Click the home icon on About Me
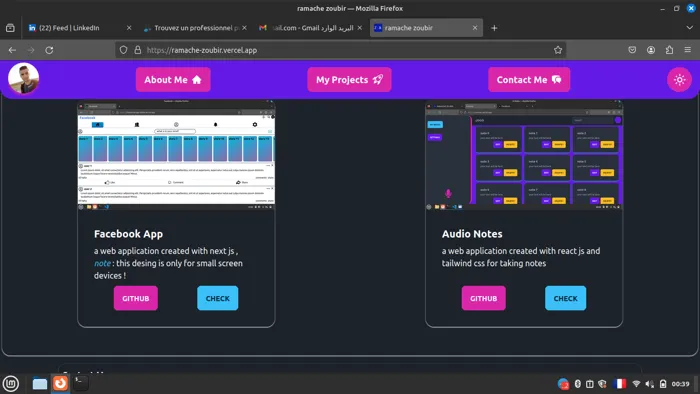This screenshot has height=394, width=700. 197,80
